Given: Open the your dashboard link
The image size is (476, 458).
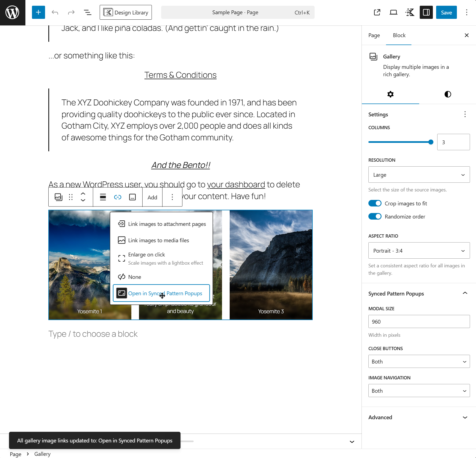Looking at the screenshot, I should coord(236,185).
